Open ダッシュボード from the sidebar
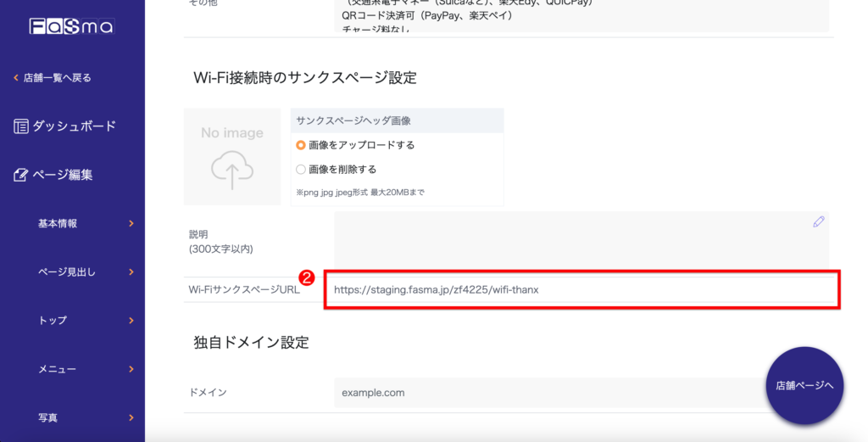 74,126
